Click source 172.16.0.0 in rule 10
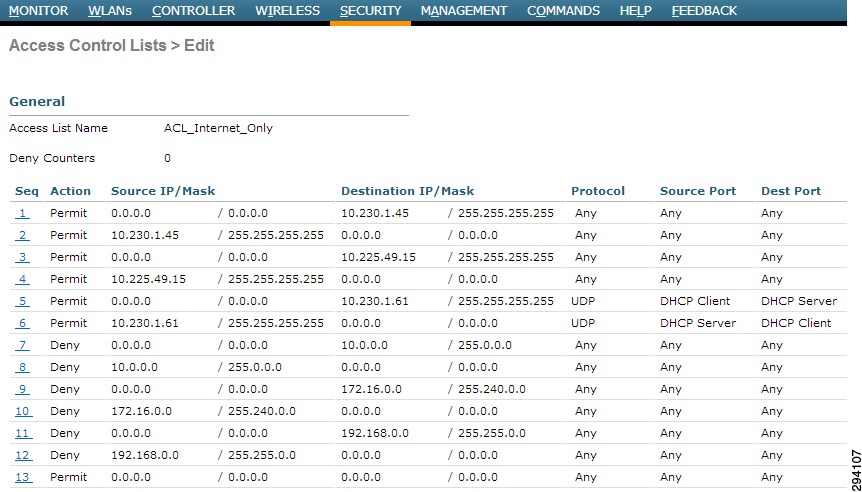This screenshot has height=492, width=862. 141,411
